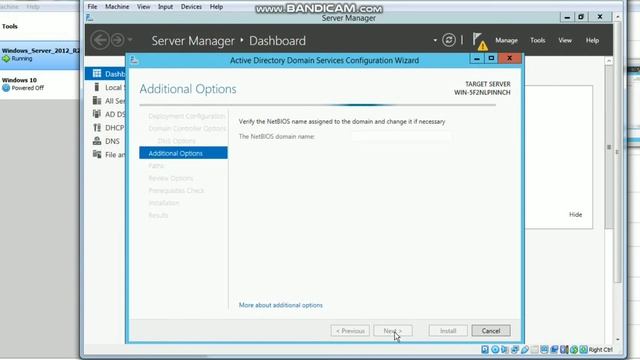Open the Manage menu in Server Manager
640x360 pixels.
(506, 40)
